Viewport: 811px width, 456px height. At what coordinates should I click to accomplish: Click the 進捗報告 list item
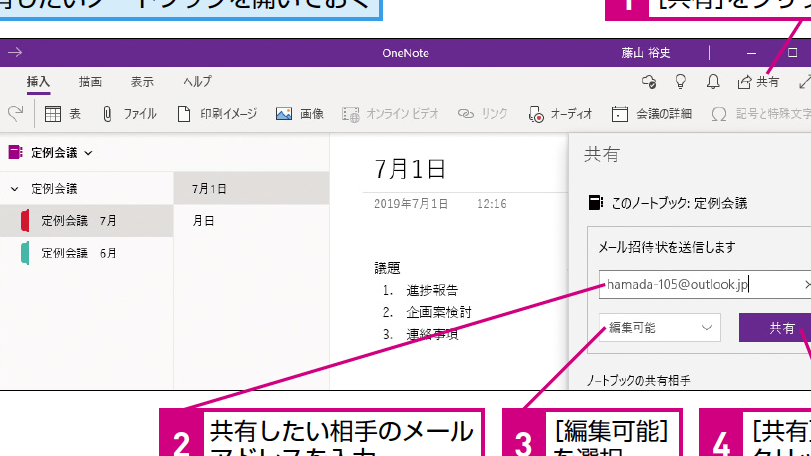click(432, 290)
